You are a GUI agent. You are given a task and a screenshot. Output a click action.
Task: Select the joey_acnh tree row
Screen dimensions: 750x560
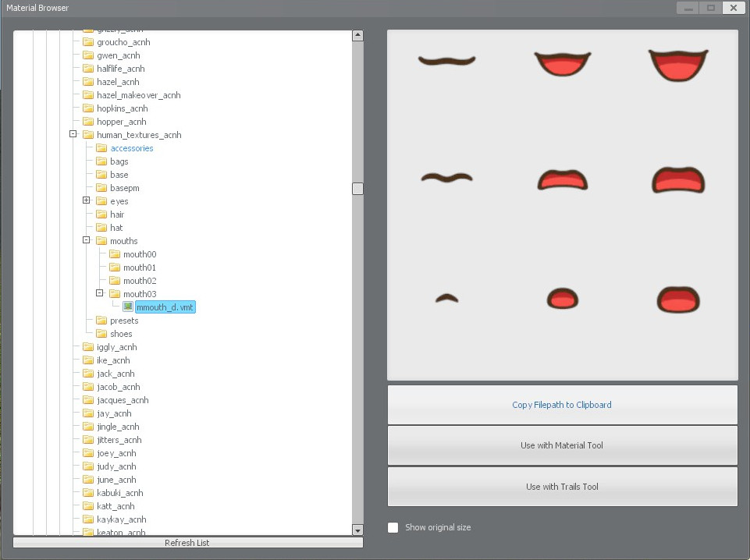[x=117, y=453]
